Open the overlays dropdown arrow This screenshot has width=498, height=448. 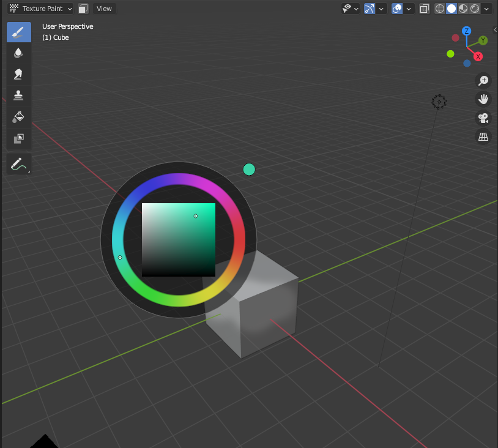coord(409,8)
